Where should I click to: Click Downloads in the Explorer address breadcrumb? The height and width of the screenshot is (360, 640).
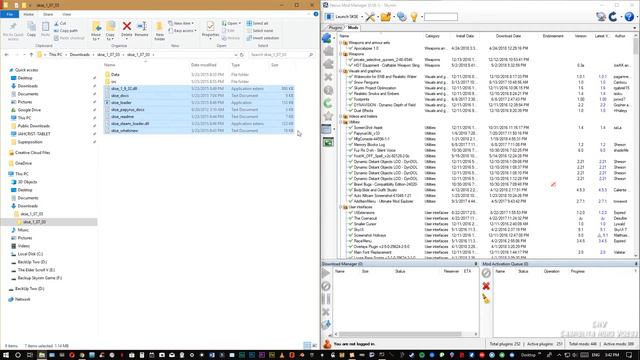pos(80,55)
